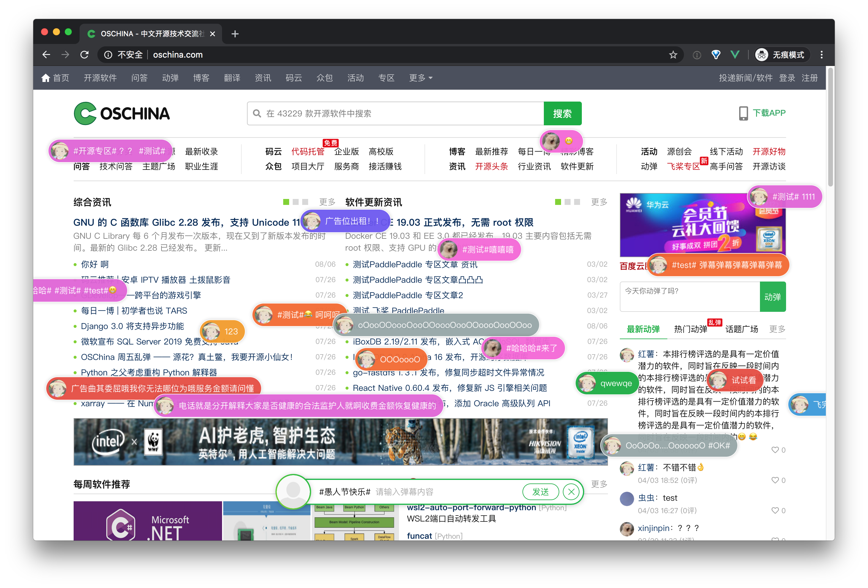Click the 发送 button to send the danmaku
Image resolution: width=868 pixels, height=588 pixels.
(x=541, y=491)
